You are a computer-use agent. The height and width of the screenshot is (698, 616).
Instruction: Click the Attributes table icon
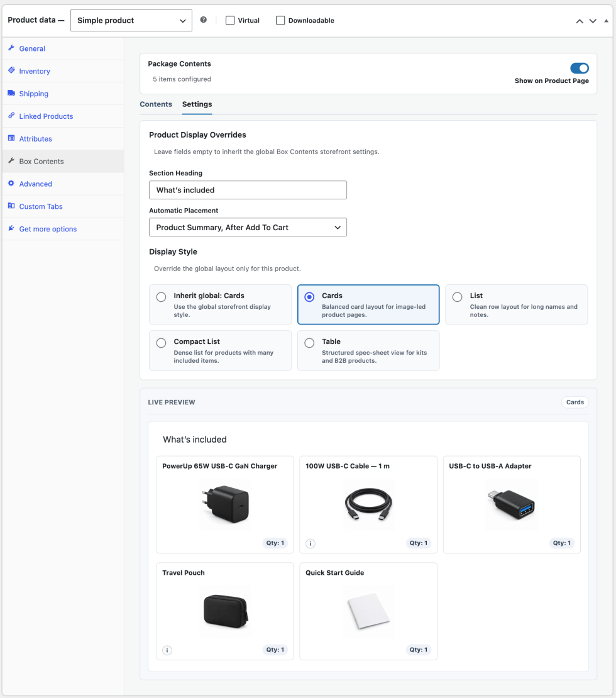coord(11,138)
